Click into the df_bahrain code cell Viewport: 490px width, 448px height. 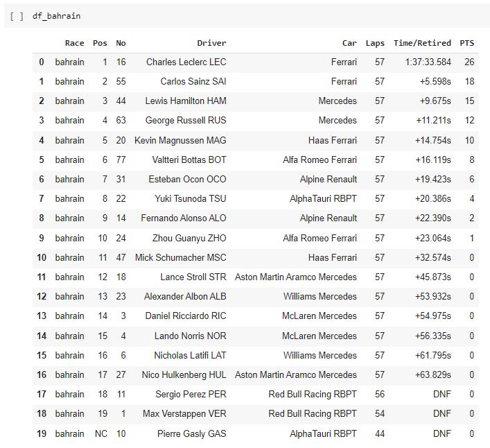coord(208,16)
